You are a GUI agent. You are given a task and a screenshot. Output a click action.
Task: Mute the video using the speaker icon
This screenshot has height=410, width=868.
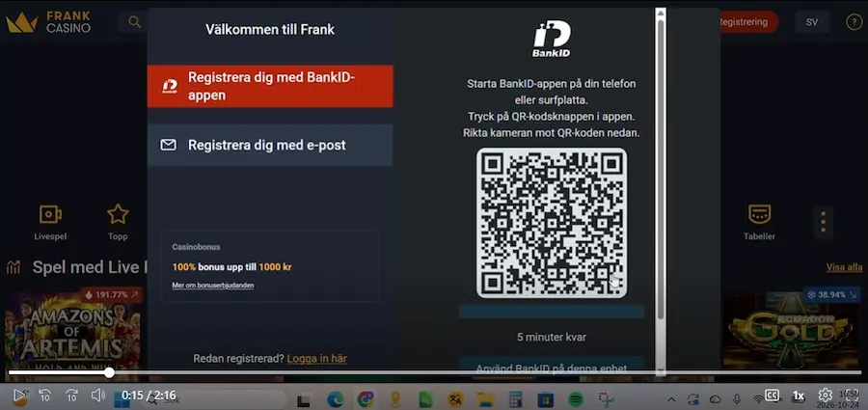coord(98,395)
